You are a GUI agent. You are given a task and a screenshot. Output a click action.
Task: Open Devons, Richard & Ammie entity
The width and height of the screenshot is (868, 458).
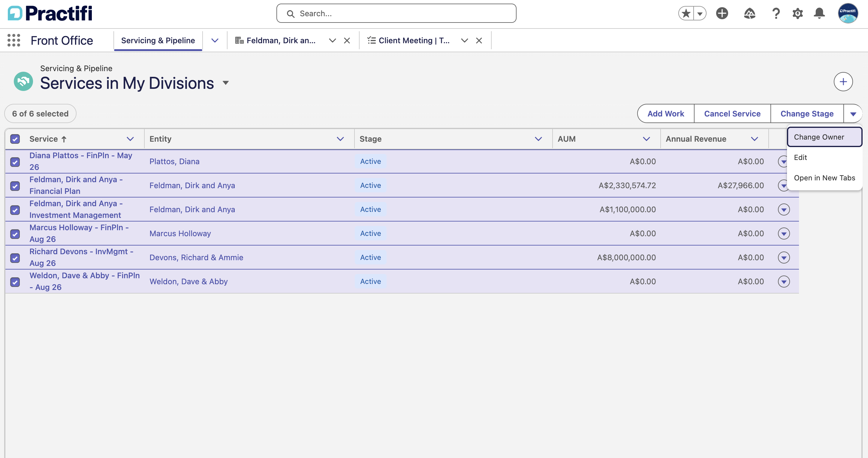click(196, 258)
